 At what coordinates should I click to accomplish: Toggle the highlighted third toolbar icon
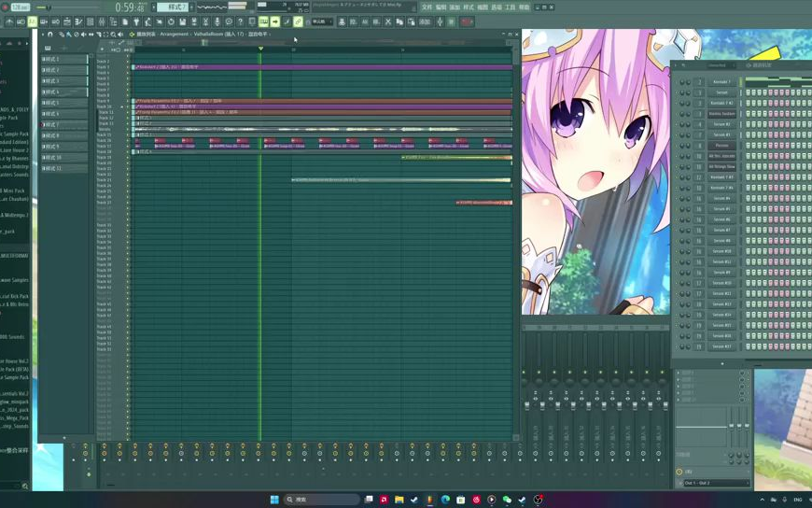(32, 21)
